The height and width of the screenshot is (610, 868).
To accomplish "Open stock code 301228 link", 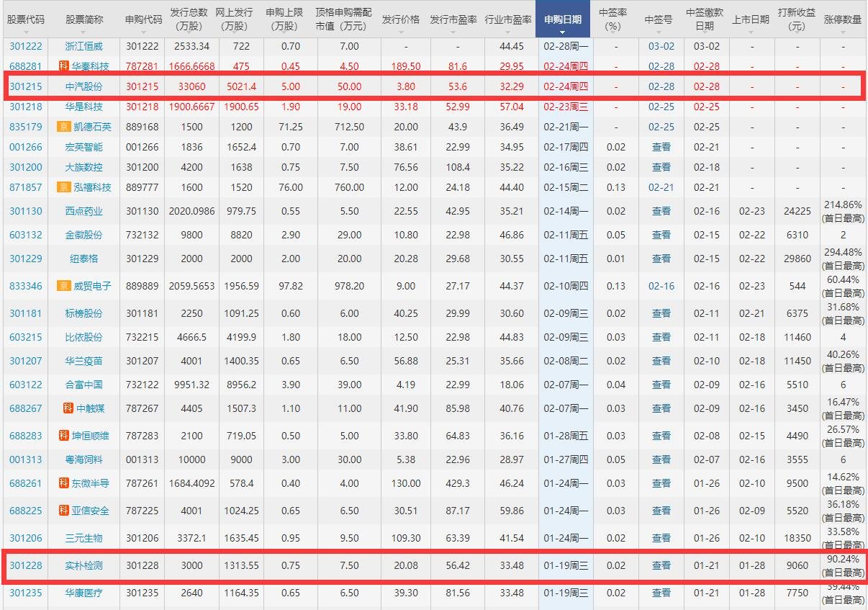I will (x=25, y=566).
